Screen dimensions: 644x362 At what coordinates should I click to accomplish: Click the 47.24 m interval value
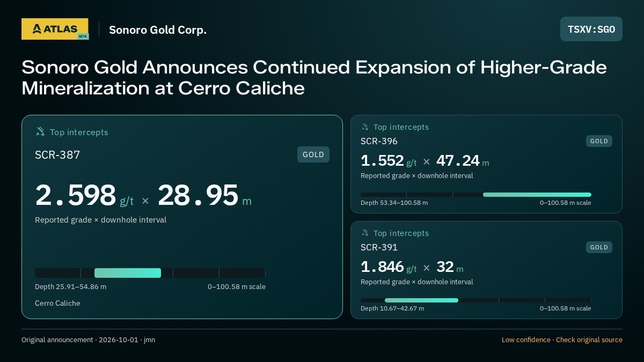coord(463,161)
